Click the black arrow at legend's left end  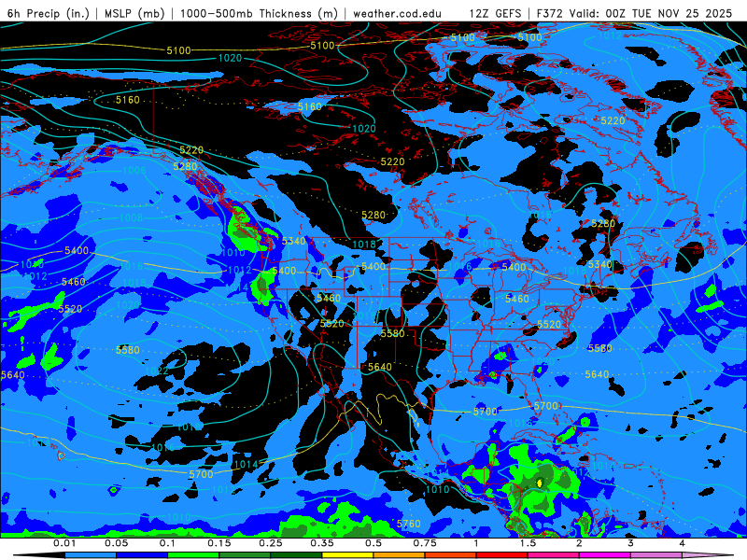39,555
